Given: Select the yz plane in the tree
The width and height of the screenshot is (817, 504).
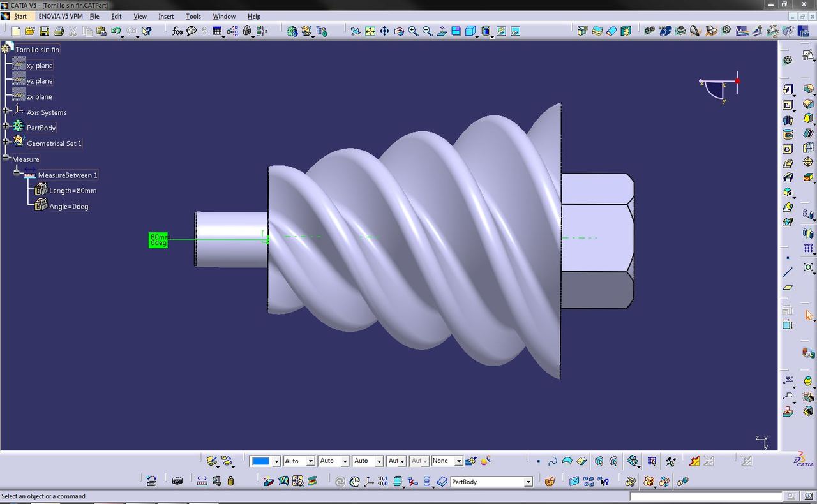Looking at the screenshot, I should tap(40, 81).
